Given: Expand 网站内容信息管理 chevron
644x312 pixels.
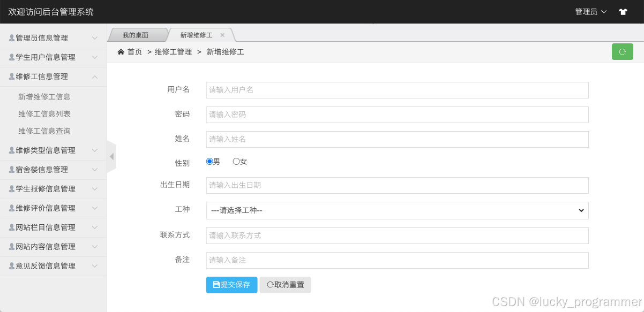Looking at the screenshot, I should [x=95, y=247].
